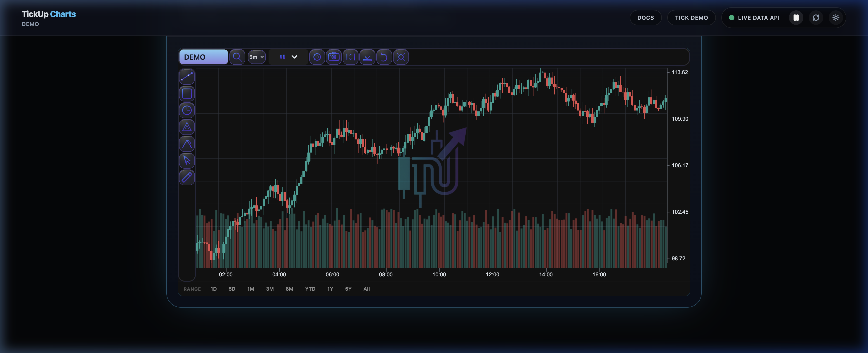Screen dimensions: 868x353
Task: Select the triangle drawing tool
Action: tap(187, 127)
